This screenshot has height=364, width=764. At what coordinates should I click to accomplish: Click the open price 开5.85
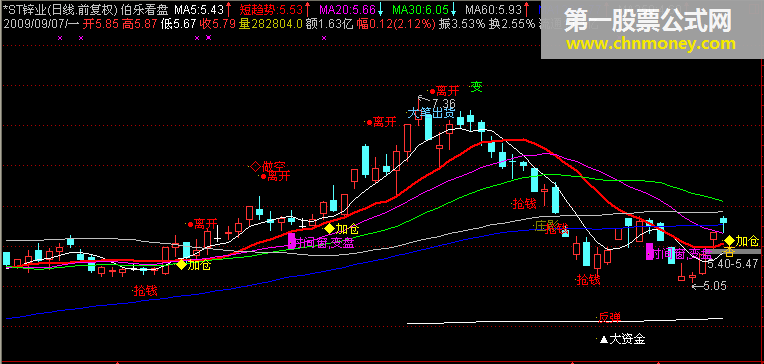click(101, 23)
